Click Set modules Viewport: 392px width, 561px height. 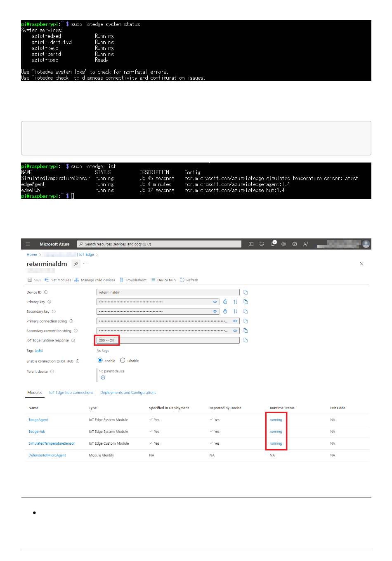[x=58, y=280]
